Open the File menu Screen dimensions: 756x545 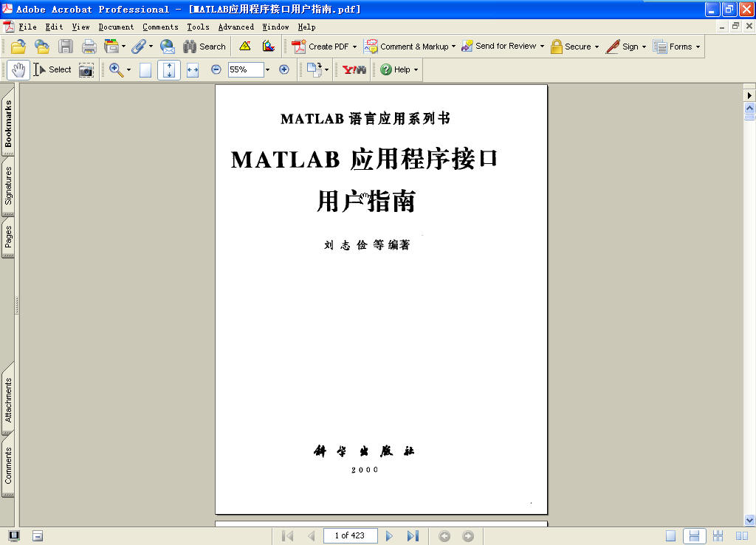(27, 27)
